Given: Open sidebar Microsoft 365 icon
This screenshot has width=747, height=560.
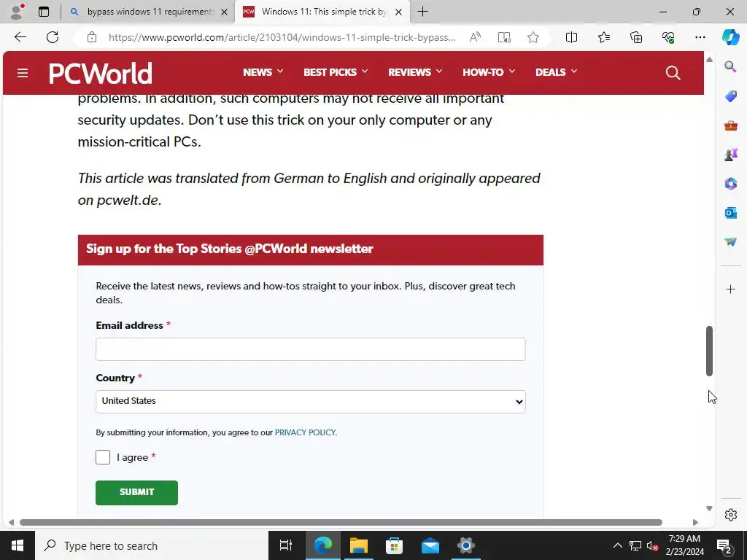Looking at the screenshot, I should click(731, 183).
